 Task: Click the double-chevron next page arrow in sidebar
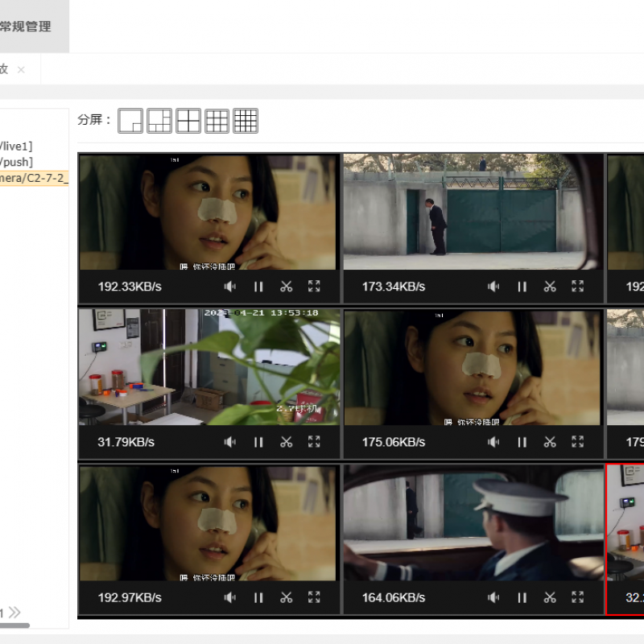[x=14, y=613]
